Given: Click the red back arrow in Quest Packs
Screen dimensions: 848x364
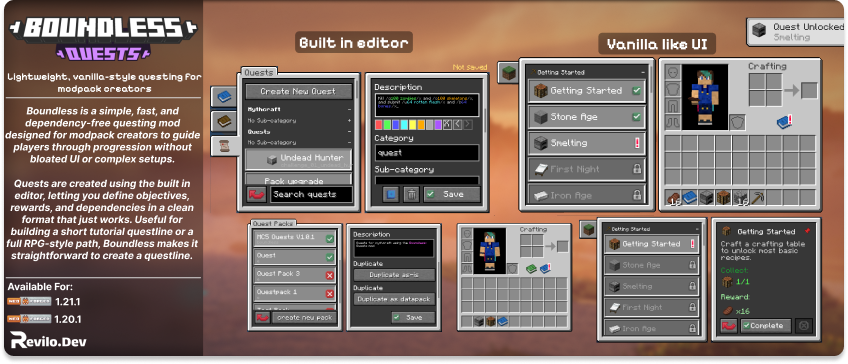Looking at the screenshot, I should (x=262, y=317).
